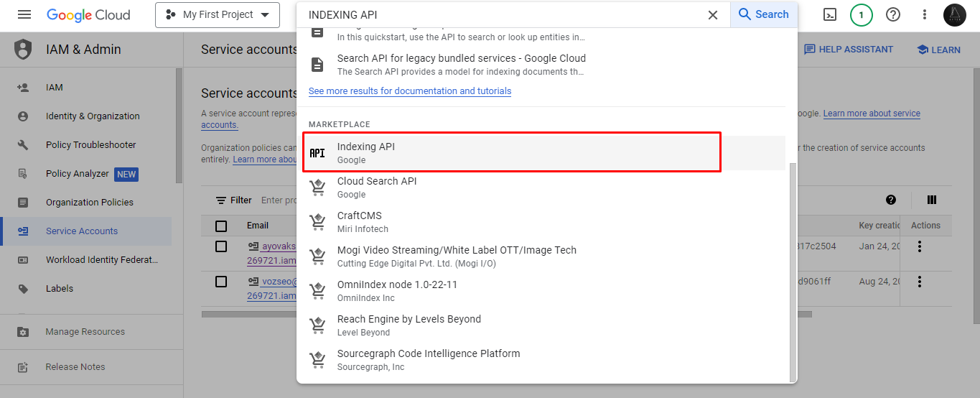980x398 pixels.
Task: Click the Organization Policies list icon
Action: pos(23,202)
